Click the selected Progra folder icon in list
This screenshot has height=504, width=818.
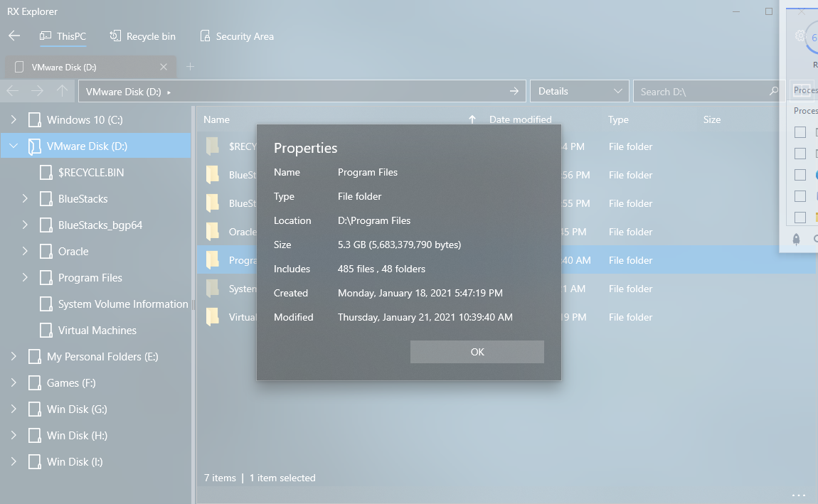point(213,259)
